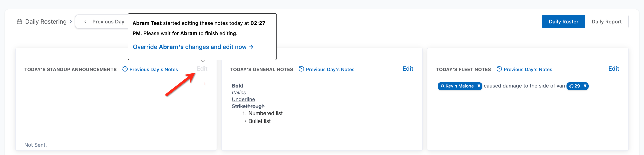Viewport: 644px width, 155px height.
Task: Click the left chevron on Previous Day
Action: pos(85,22)
